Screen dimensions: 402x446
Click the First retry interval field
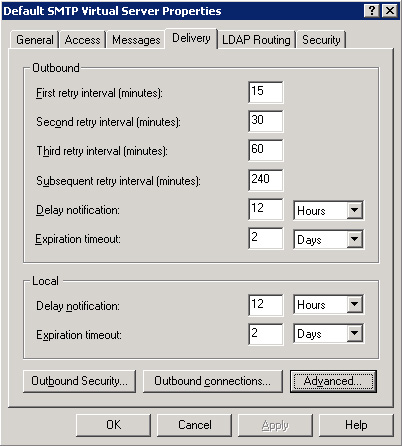click(266, 92)
